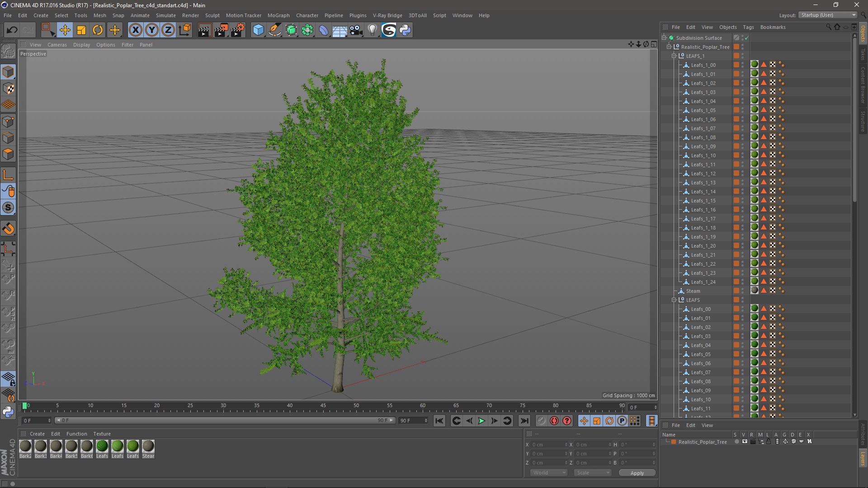The image size is (868, 488).
Task: Toggle layer color square of Leafs_1_10
Action: click(x=736, y=155)
